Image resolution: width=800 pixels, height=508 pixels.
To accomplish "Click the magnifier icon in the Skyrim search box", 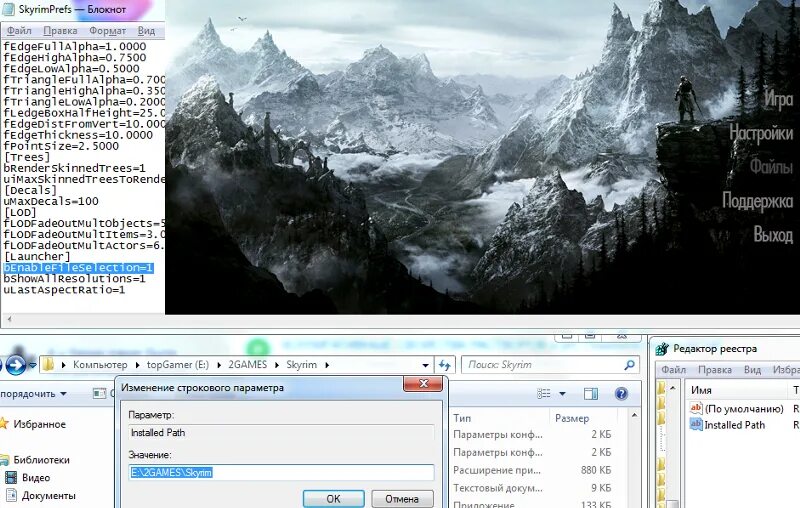I will click(x=630, y=365).
